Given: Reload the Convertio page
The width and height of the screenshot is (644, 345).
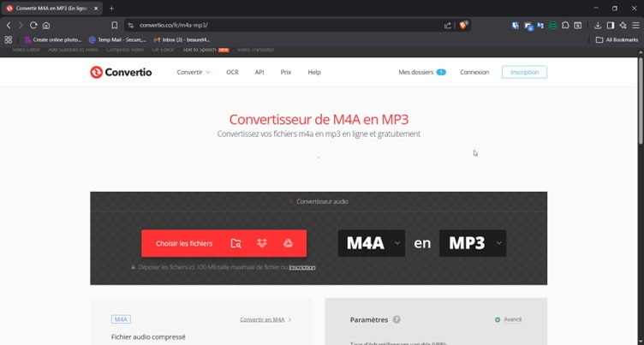Looking at the screenshot, I should 33,26.
